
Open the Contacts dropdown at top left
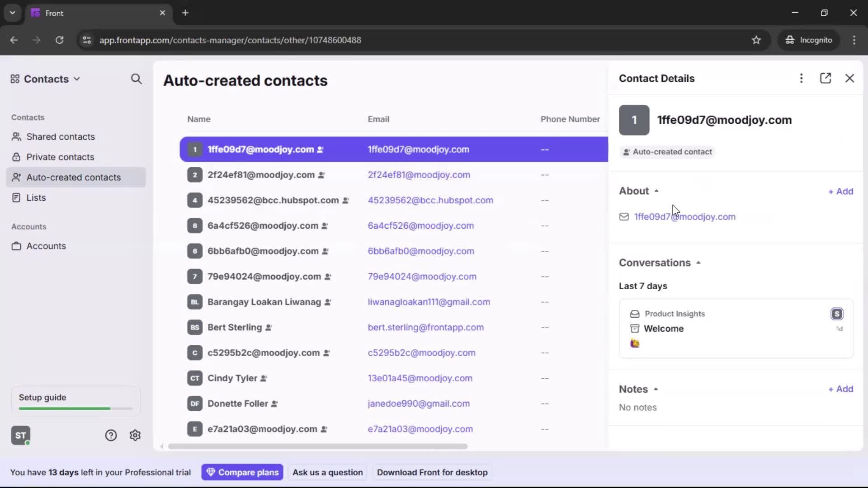click(x=44, y=79)
